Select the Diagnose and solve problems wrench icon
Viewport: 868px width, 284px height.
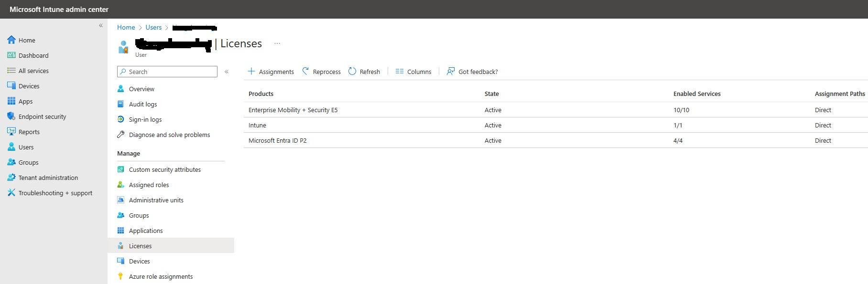[121, 135]
